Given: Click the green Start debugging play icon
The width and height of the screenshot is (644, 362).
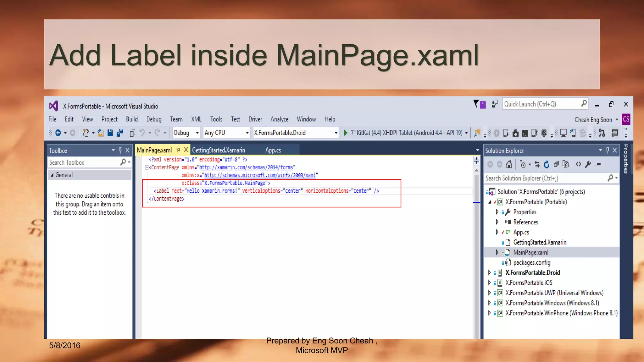Looking at the screenshot, I should pyautogui.click(x=346, y=133).
